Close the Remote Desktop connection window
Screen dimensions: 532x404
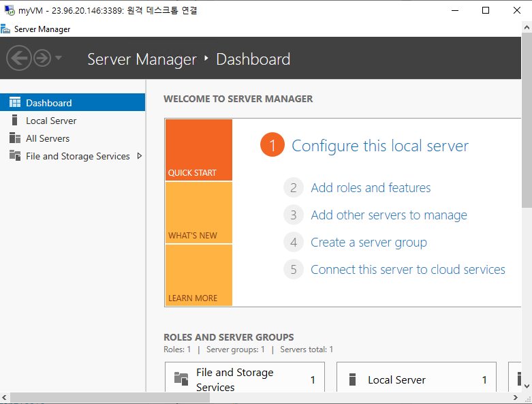click(x=517, y=10)
